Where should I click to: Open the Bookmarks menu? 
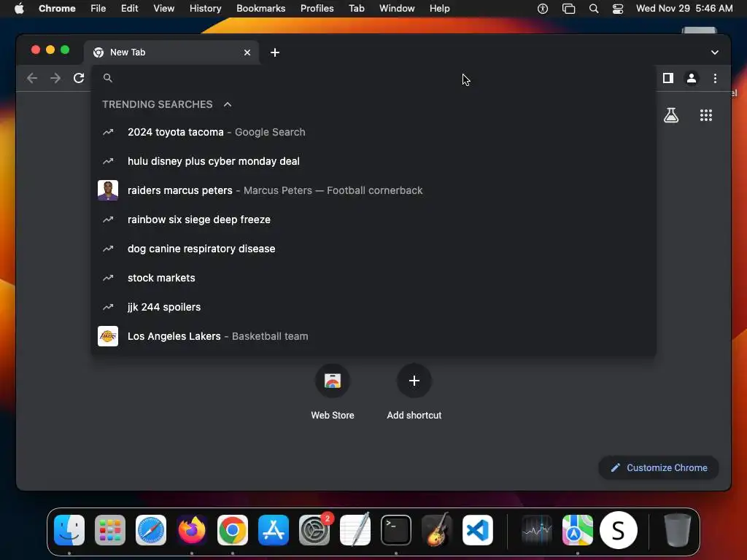(260, 9)
